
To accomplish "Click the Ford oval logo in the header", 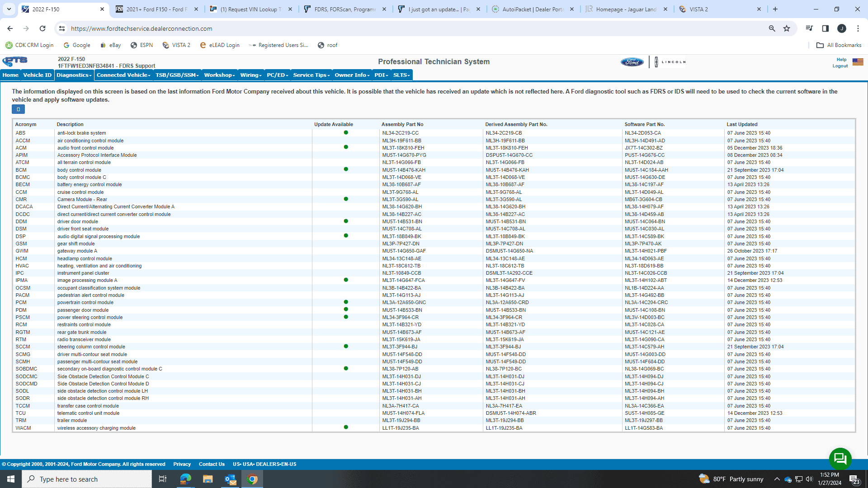I will tap(632, 62).
